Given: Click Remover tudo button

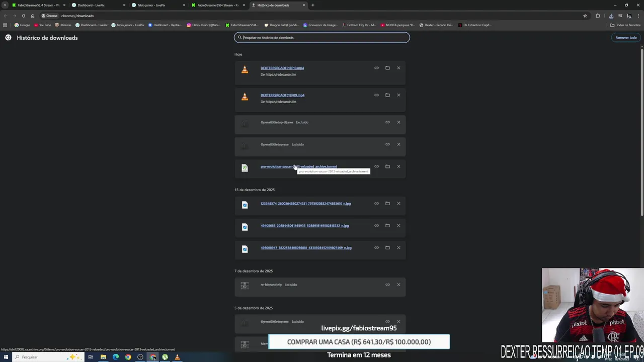Looking at the screenshot, I should click(x=626, y=38).
